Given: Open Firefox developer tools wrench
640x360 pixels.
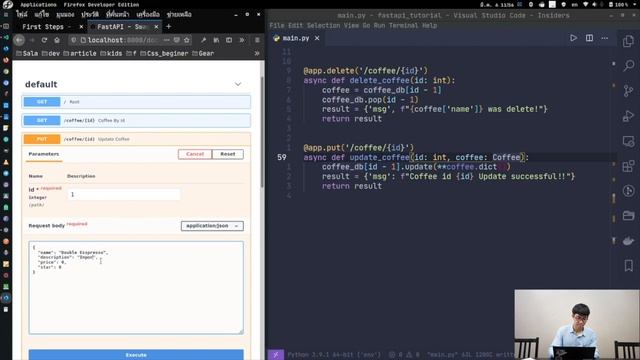Looking at the screenshot, I should pyautogui.click(x=203, y=40).
